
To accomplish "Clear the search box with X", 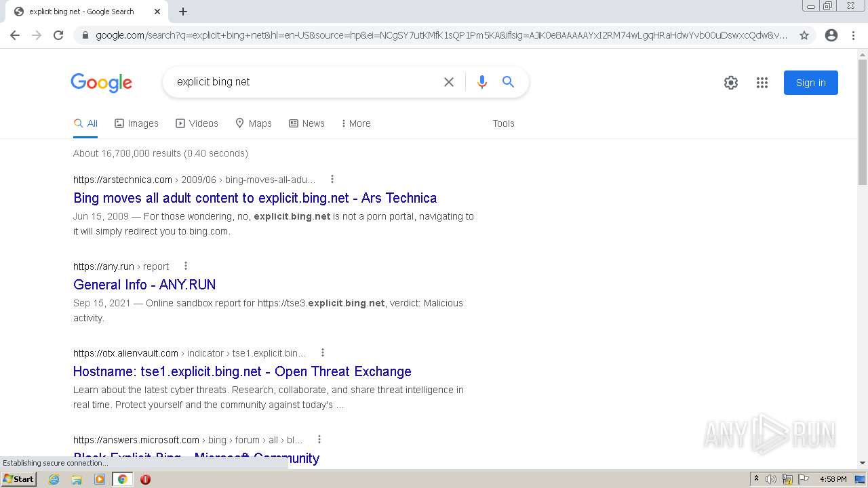I will point(449,82).
